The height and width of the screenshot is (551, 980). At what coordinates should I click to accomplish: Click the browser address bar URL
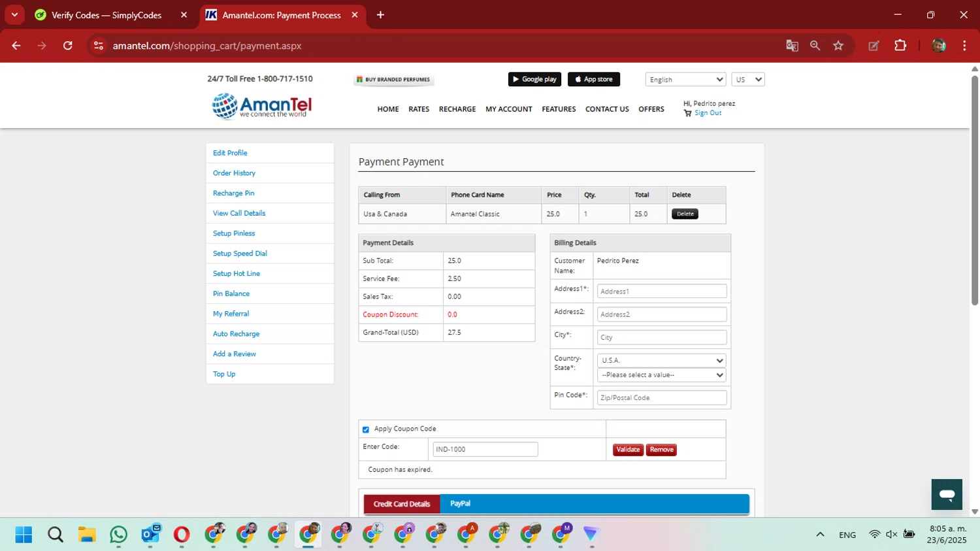pyautogui.click(x=207, y=46)
